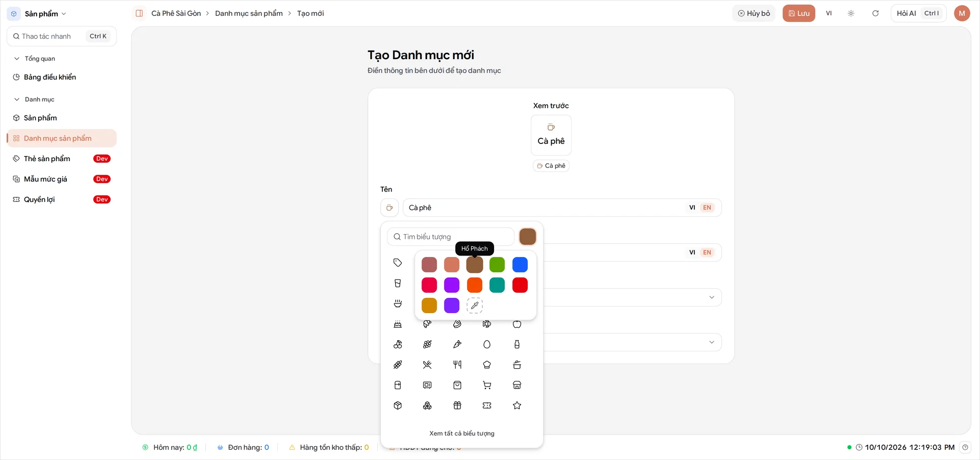Viewport: 980px width, 460px height.
Task: Pick the carrot icon
Action: [457, 344]
